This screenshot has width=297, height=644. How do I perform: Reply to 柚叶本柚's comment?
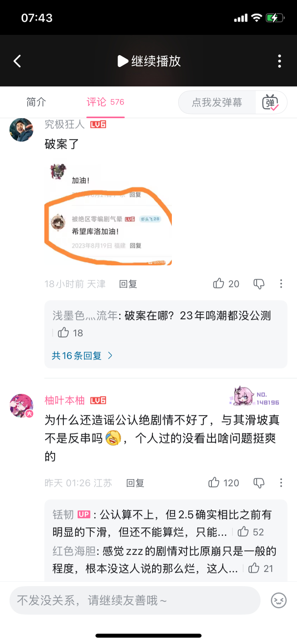pyautogui.click(x=135, y=483)
